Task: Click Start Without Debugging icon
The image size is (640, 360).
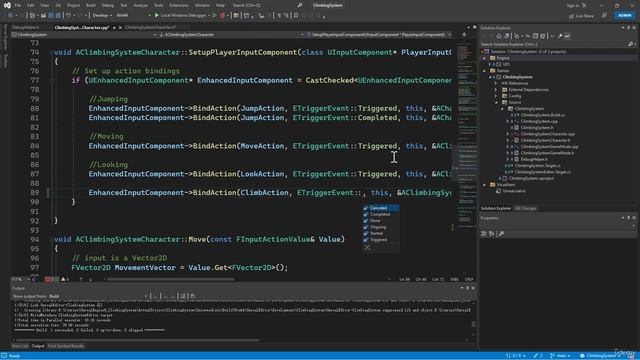Action: point(214,16)
